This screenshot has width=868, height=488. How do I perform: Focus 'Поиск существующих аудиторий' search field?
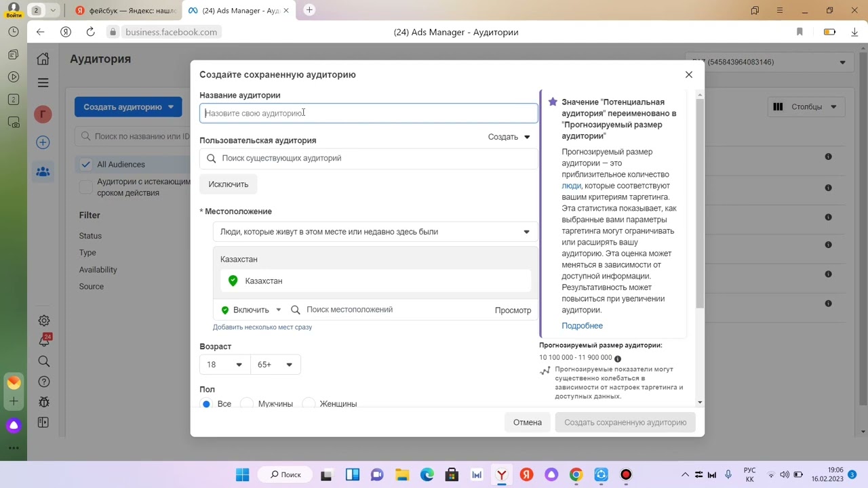coord(369,158)
